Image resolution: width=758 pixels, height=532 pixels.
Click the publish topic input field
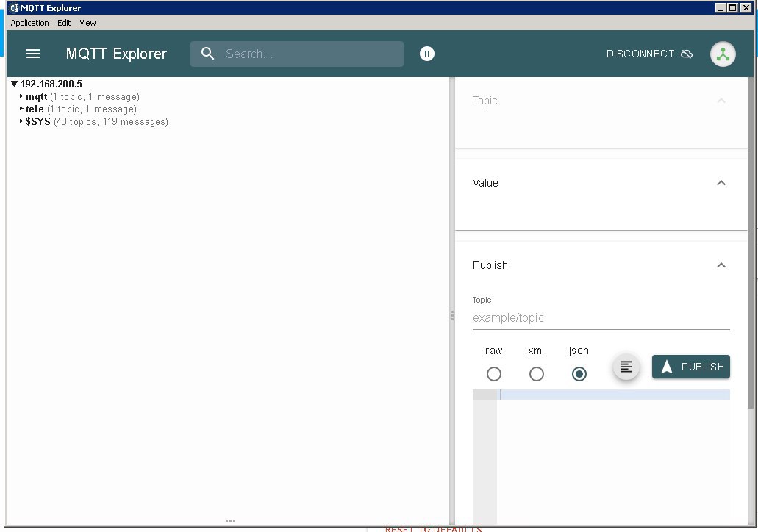[x=601, y=318]
